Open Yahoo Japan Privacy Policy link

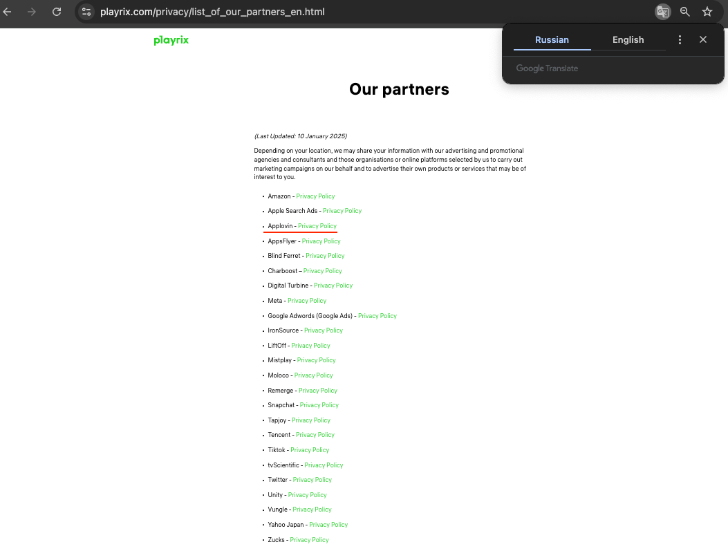pos(328,525)
